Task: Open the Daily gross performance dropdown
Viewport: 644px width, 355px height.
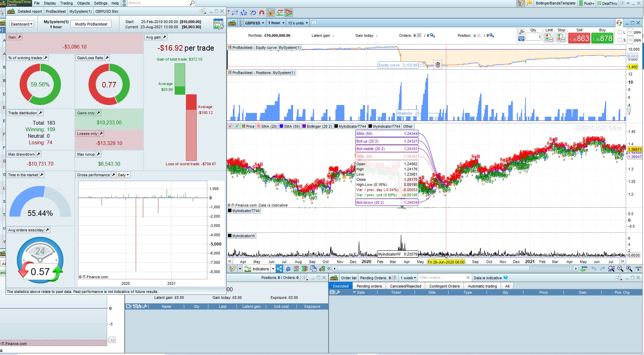Action: 123,175
